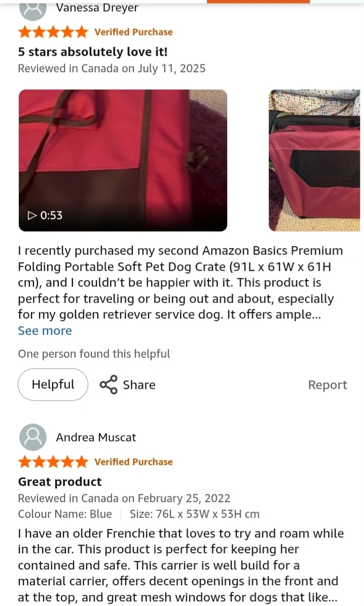Open the 'Great product' review title
Viewport: 364px width, 606px height.
pyautogui.click(x=60, y=482)
